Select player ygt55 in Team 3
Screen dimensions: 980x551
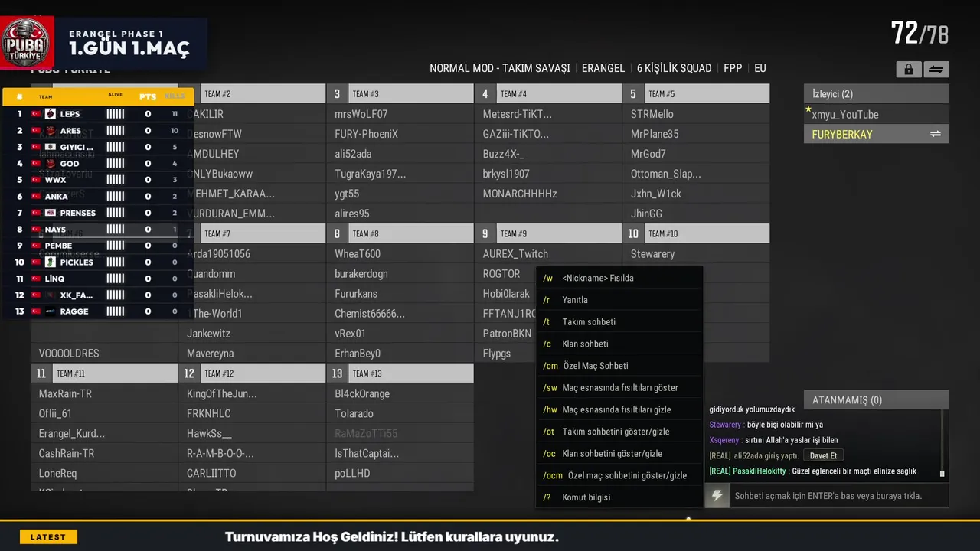tap(400, 194)
